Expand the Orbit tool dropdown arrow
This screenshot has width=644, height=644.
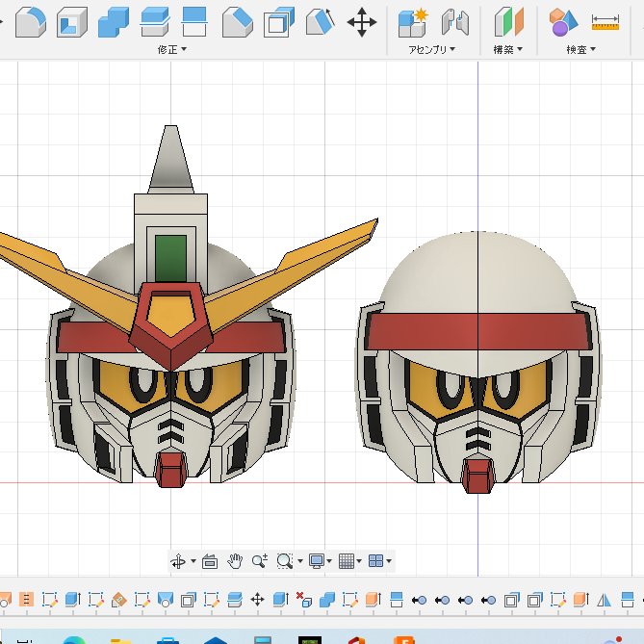pos(193,561)
